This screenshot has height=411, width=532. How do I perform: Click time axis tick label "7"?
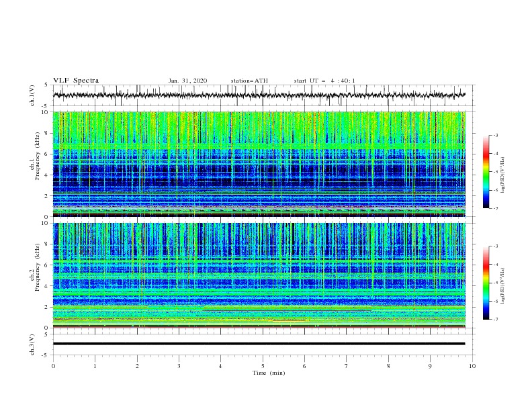pyautogui.click(x=347, y=366)
